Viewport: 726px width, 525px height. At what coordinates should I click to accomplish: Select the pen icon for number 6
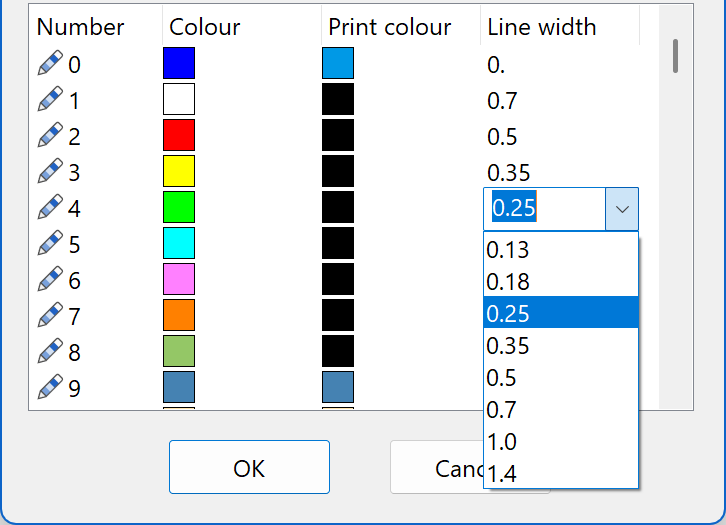tap(50, 279)
